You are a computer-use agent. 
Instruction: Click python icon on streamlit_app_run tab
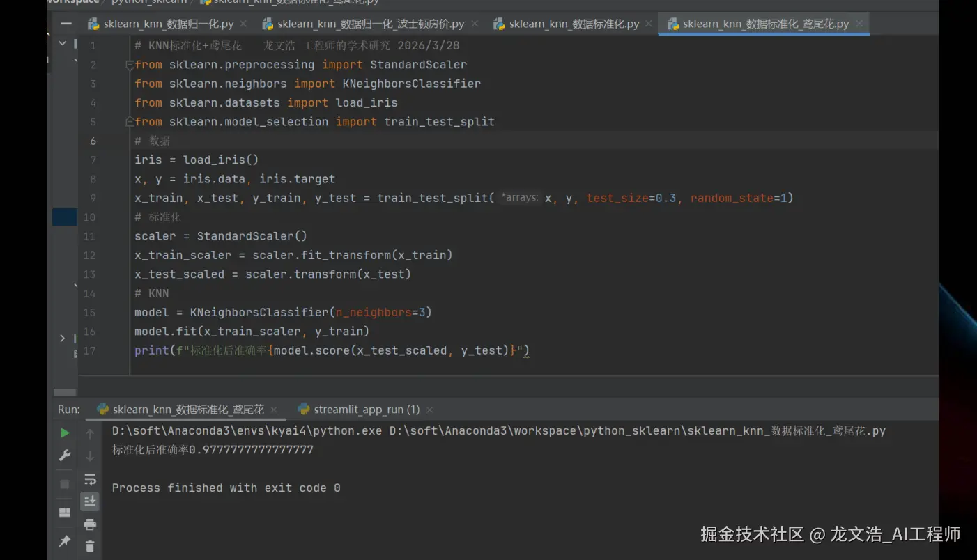click(304, 409)
